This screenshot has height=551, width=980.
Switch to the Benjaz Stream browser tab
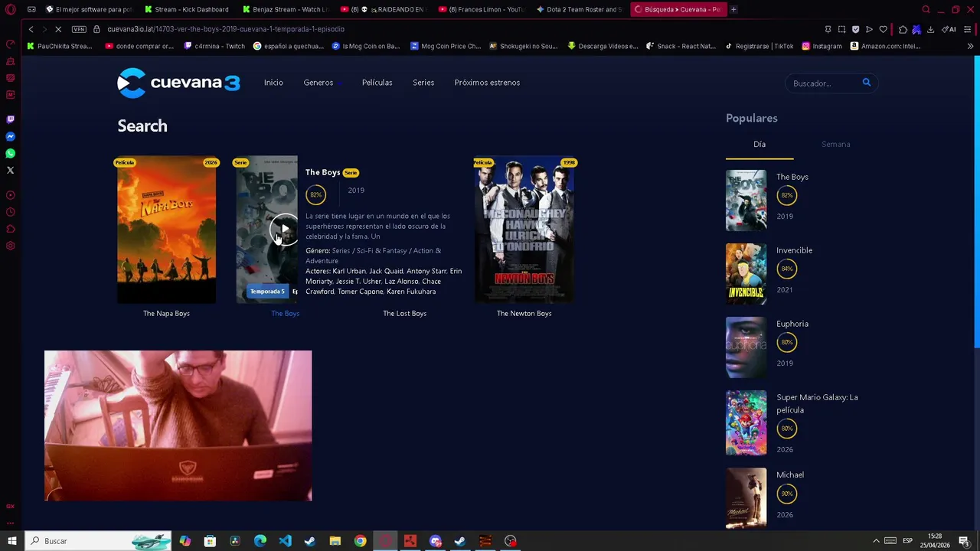tap(285, 9)
